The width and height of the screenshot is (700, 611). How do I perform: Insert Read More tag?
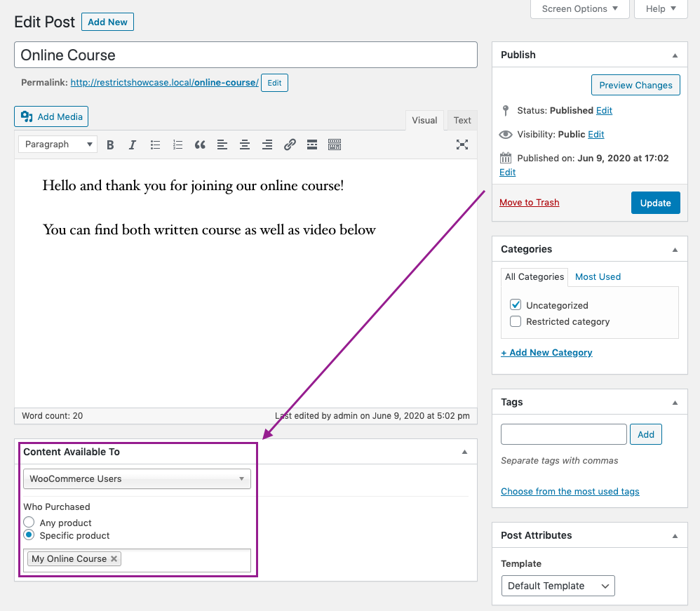(312, 145)
